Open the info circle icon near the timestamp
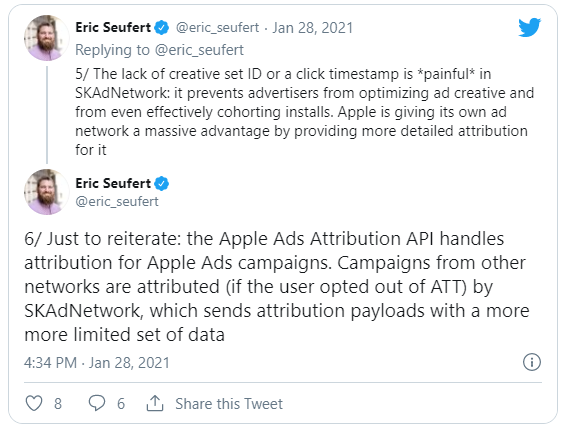Image resolution: width=567 pixels, height=432 pixels. coord(532,362)
